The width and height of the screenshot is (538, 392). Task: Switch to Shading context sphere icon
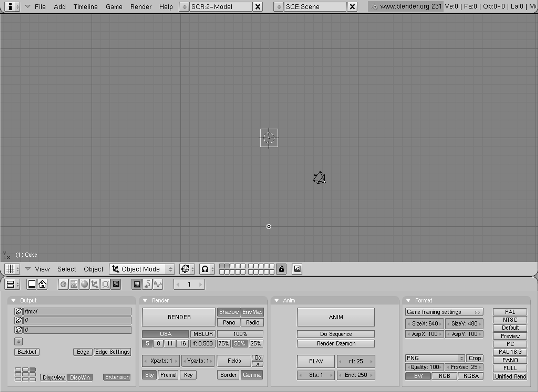tap(84, 284)
